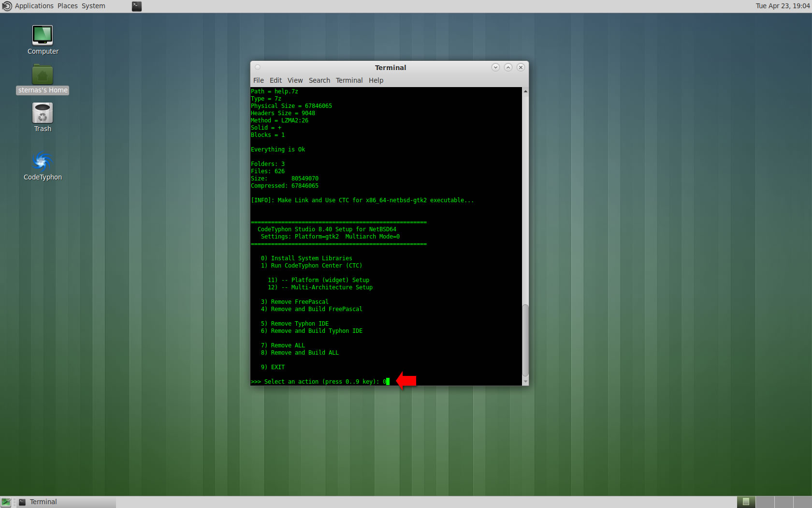This screenshot has height=508, width=812.
Task: Open the Places menu
Action: tap(67, 6)
